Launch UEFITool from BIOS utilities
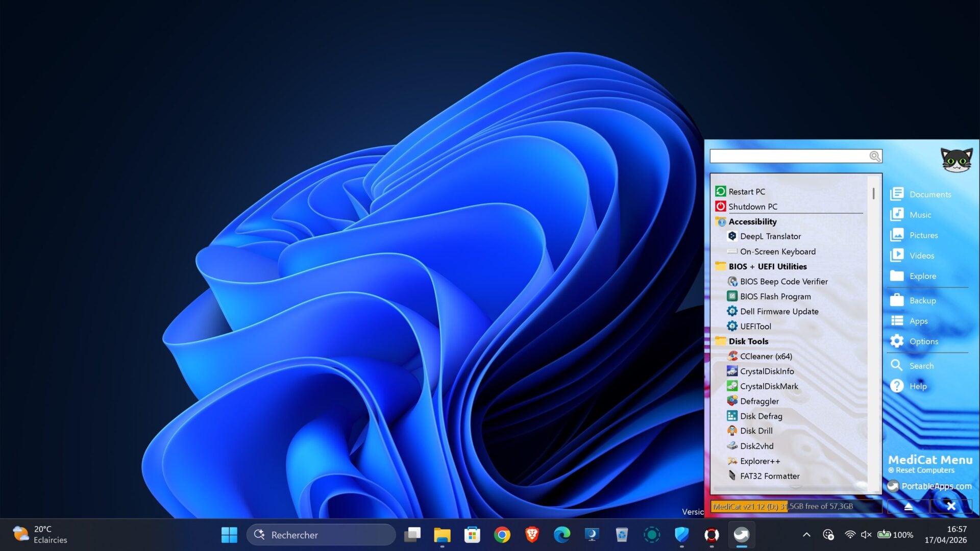The width and height of the screenshot is (980, 551). (755, 326)
